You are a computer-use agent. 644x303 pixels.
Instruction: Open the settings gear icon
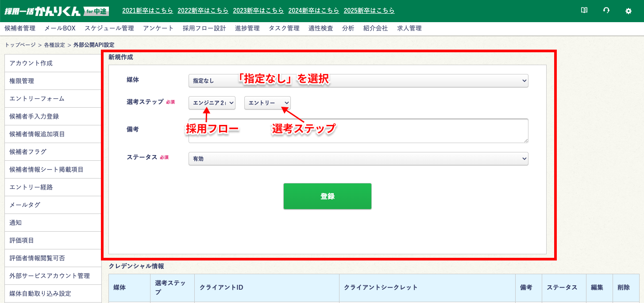pyautogui.click(x=629, y=11)
